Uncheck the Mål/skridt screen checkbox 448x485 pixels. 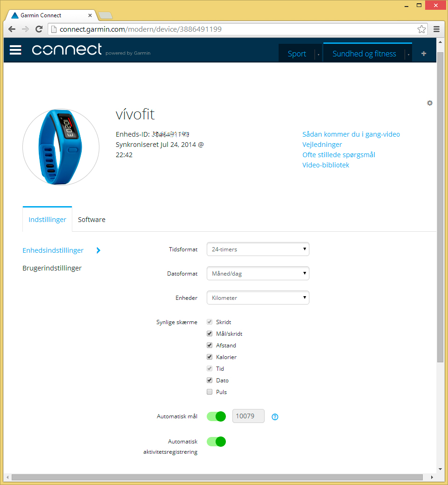point(210,334)
